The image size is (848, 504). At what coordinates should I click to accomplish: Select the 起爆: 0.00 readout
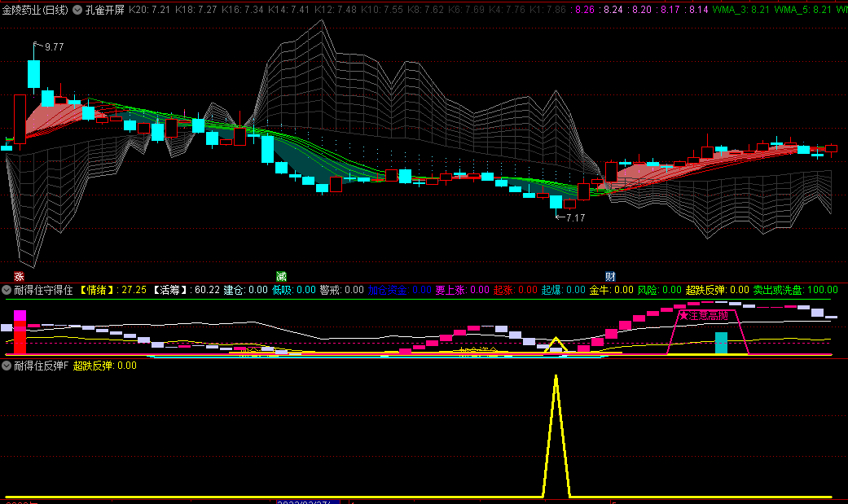(564, 290)
